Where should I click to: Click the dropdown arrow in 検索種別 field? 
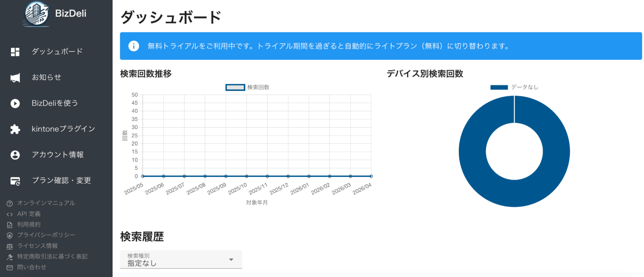[x=231, y=260]
